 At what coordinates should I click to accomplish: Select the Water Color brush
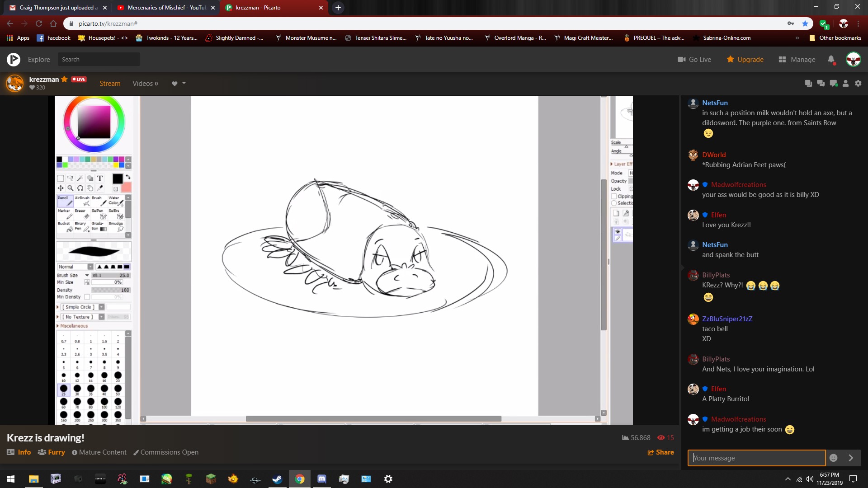click(x=116, y=201)
